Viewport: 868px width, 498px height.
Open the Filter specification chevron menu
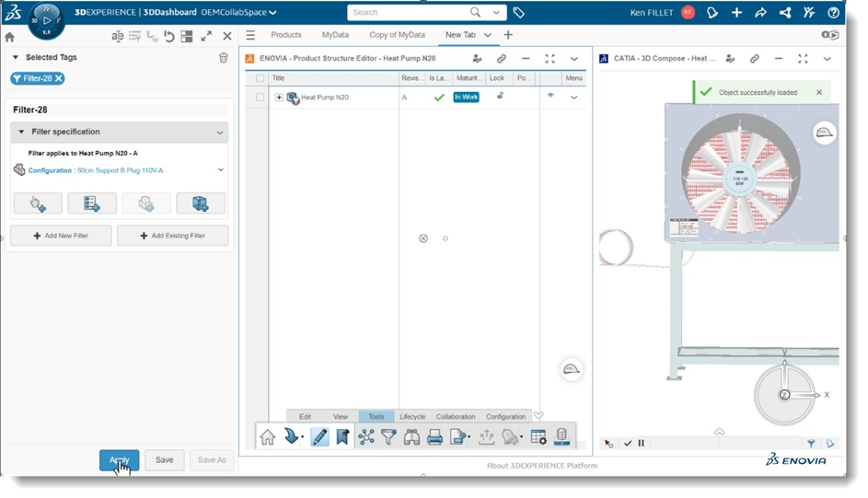tap(220, 133)
